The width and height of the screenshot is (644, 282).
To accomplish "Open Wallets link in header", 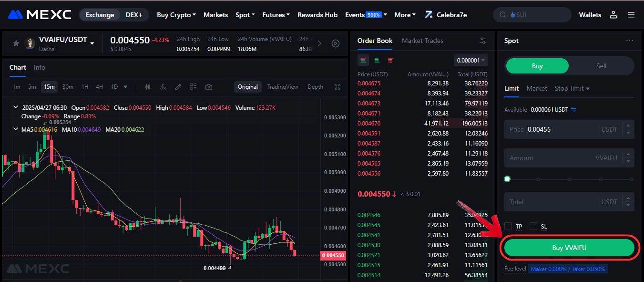I will (590, 15).
